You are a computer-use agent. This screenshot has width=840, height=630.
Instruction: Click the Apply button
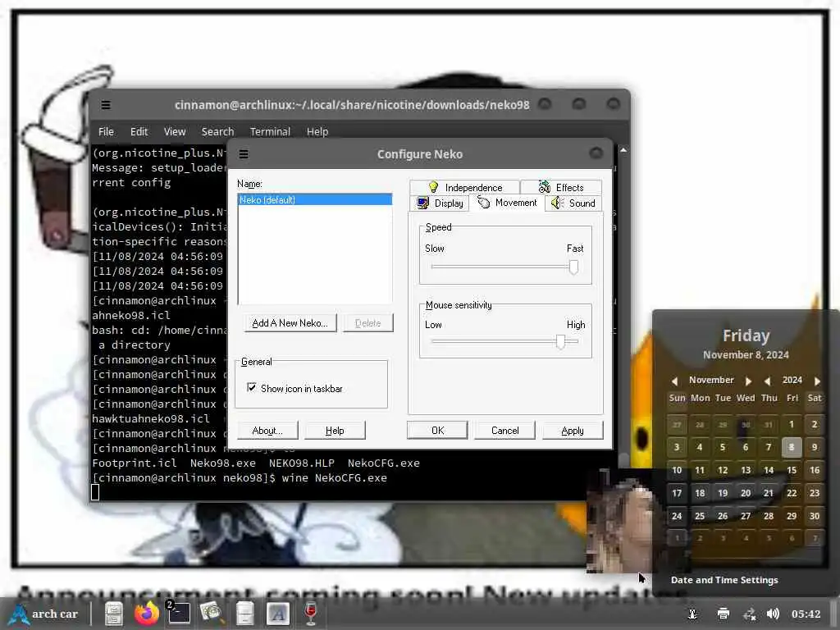point(572,430)
